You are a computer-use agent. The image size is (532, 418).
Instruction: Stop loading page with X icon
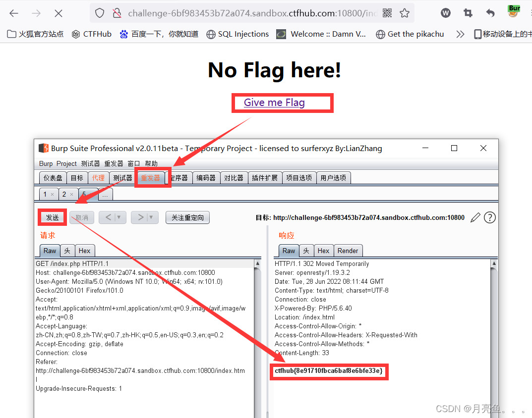tap(59, 13)
